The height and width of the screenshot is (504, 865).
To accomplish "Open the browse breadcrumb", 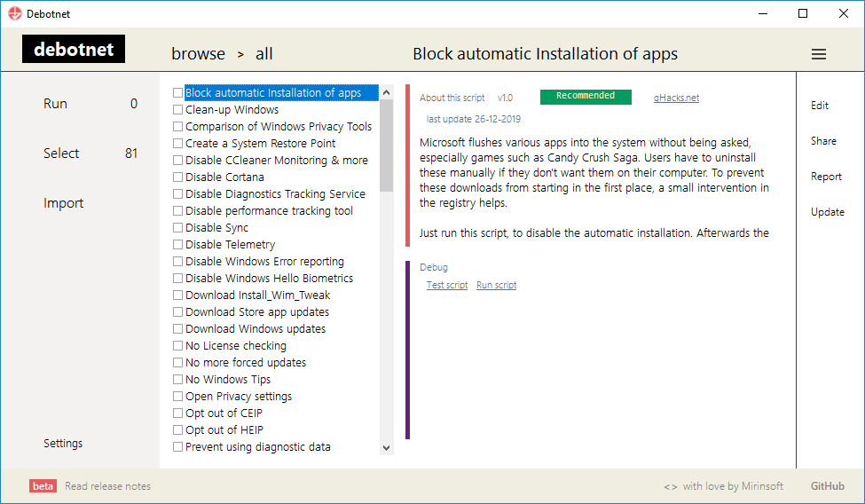I will click(x=198, y=54).
